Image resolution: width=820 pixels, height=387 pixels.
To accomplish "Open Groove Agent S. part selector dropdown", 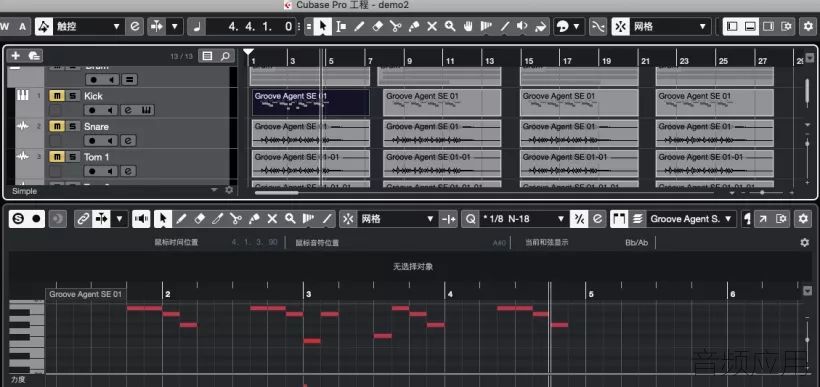I will (x=692, y=219).
